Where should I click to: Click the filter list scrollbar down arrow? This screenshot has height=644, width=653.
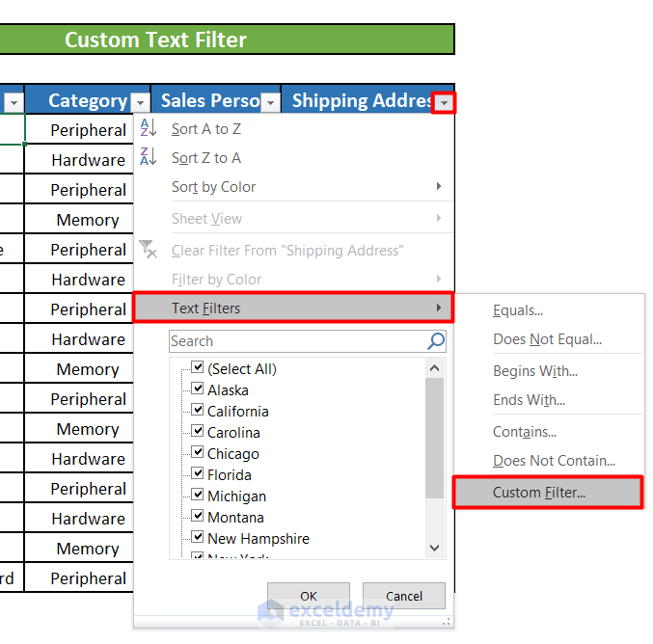(435, 548)
